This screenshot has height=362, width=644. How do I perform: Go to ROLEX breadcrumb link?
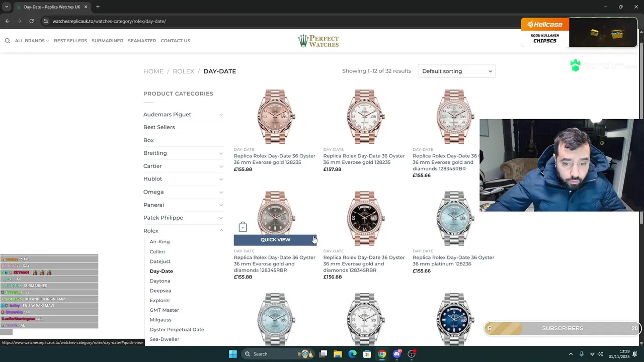click(183, 71)
